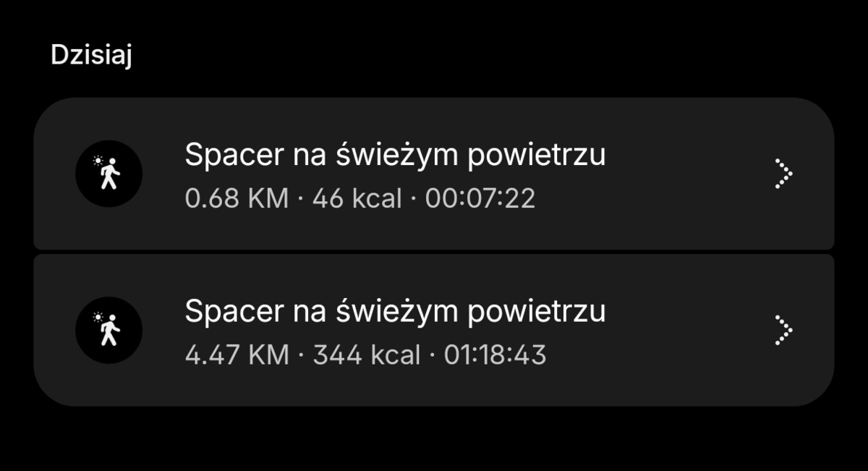Select "Spacer na świeżym powietrzu" title above 0.68 KM

395,155
